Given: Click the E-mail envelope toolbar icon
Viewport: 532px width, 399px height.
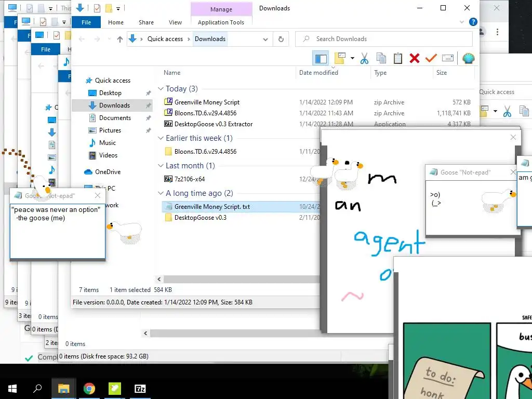Looking at the screenshot, I should click(x=448, y=58).
